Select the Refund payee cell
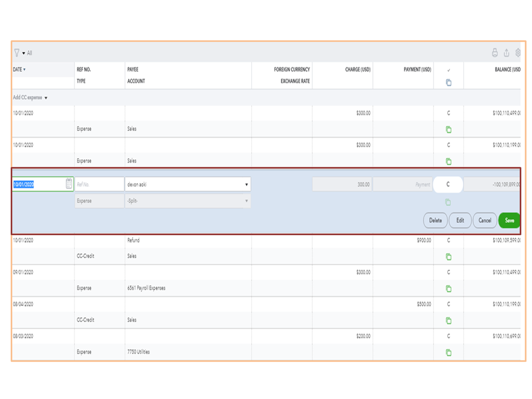Viewport: 532px width, 399px height. pos(133,240)
